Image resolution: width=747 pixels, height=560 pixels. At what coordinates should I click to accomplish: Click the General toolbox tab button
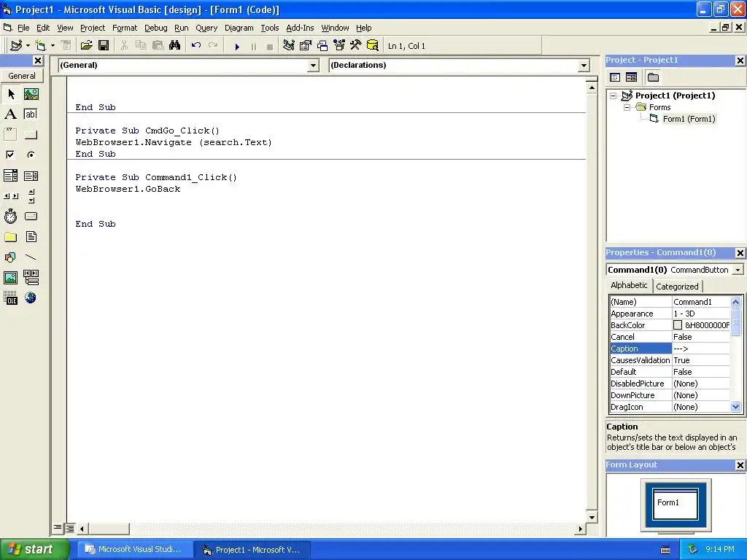pyautogui.click(x=22, y=76)
